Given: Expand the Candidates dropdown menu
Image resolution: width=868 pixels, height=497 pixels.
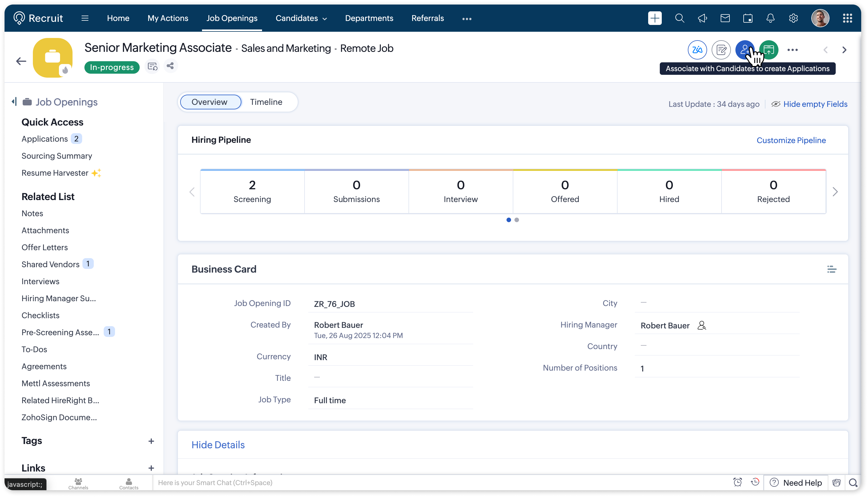Looking at the screenshot, I should click(301, 18).
